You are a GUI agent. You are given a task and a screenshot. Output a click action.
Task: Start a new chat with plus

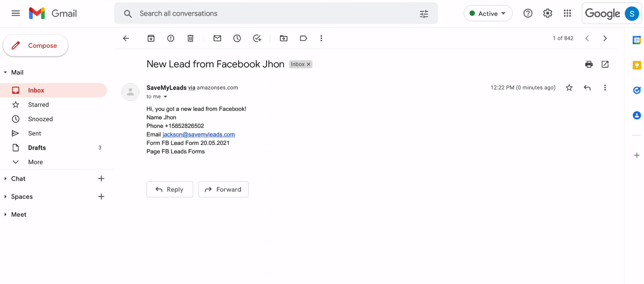(x=101, y=178)
